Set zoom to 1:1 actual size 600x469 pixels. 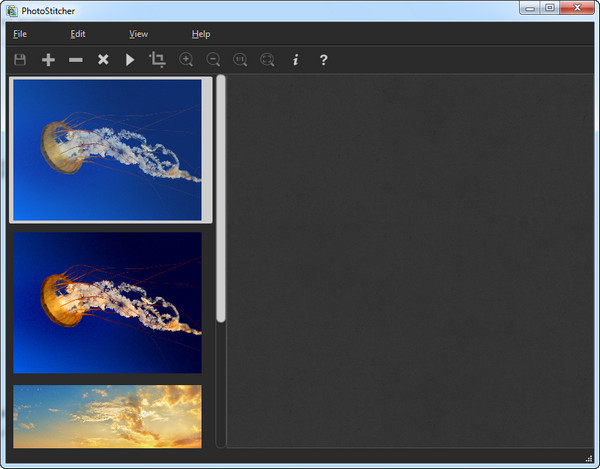(240, 60)
